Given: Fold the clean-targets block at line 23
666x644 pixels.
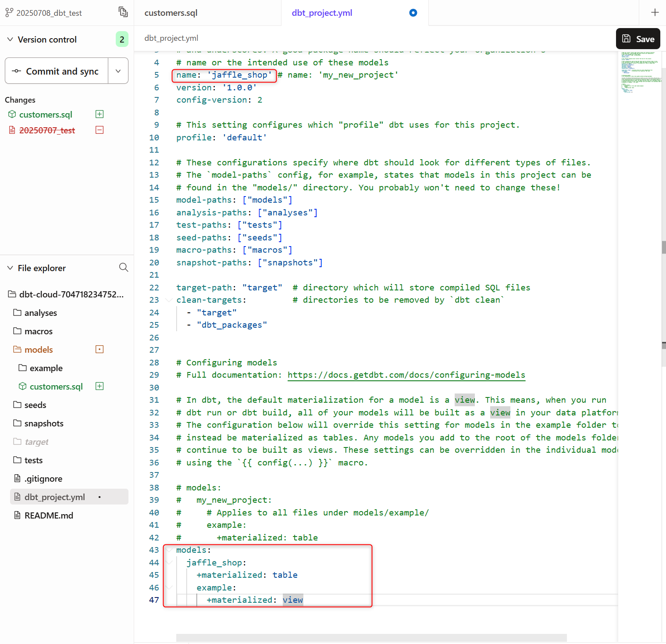Looking at the screenshot, I should [x=169, y=300].
